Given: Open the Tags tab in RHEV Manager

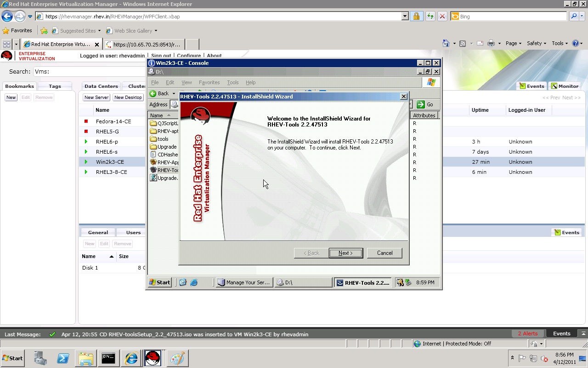Looking at the screenshot, I should coord(55,86).
